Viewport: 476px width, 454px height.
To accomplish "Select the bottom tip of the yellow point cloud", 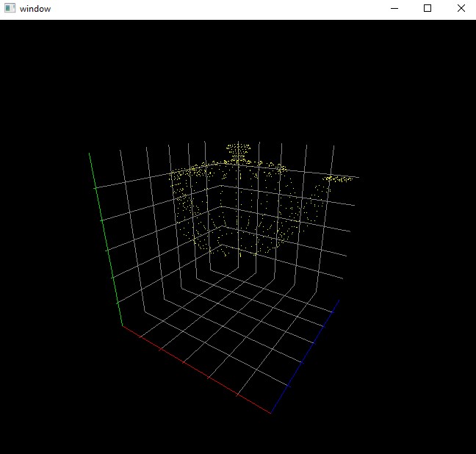I will (x=240, y=254).
